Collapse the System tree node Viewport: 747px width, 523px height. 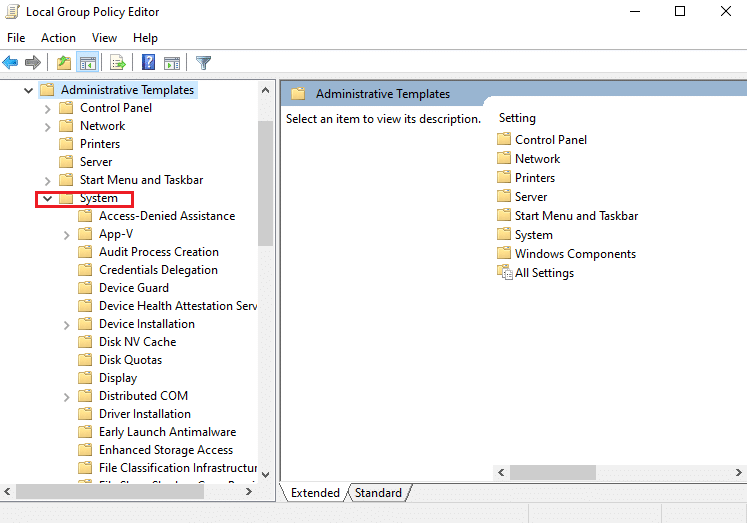click(x=47, y=198)
